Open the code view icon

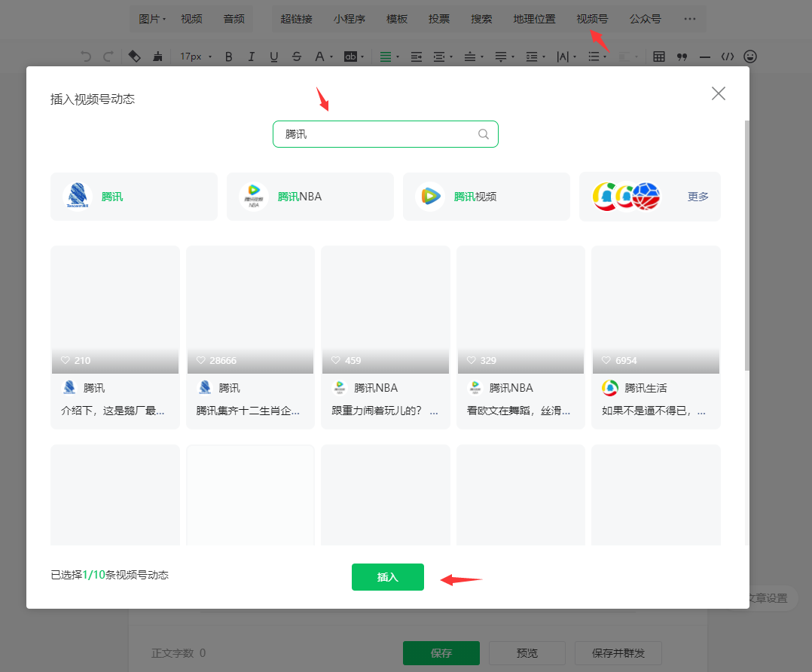click(728, 57)
